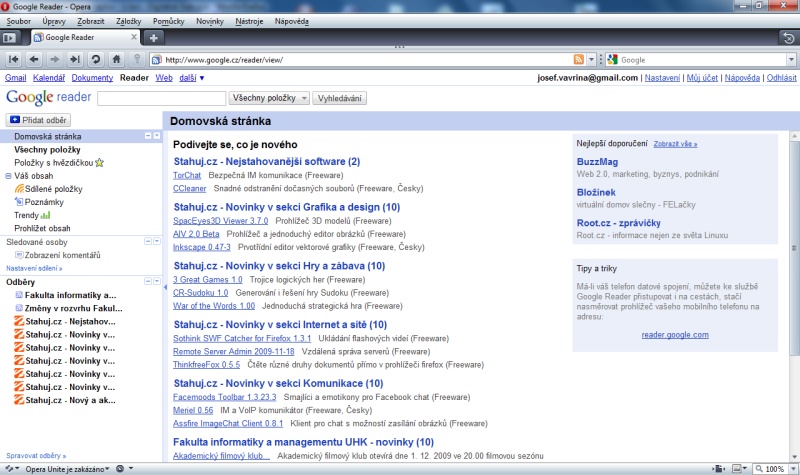Open the Všechny položky search dropdown
Screen dimensions: 800x475
tap(269, 98)
